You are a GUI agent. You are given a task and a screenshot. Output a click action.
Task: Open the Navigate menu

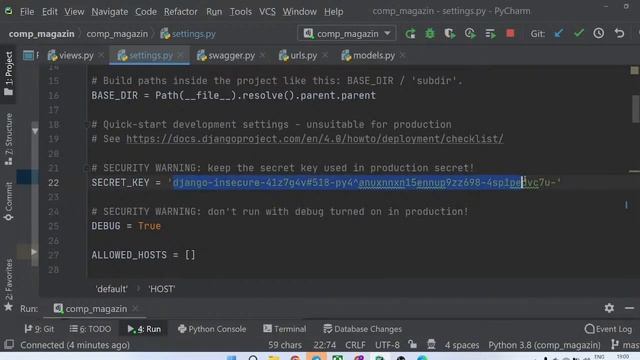coord(109,11)
